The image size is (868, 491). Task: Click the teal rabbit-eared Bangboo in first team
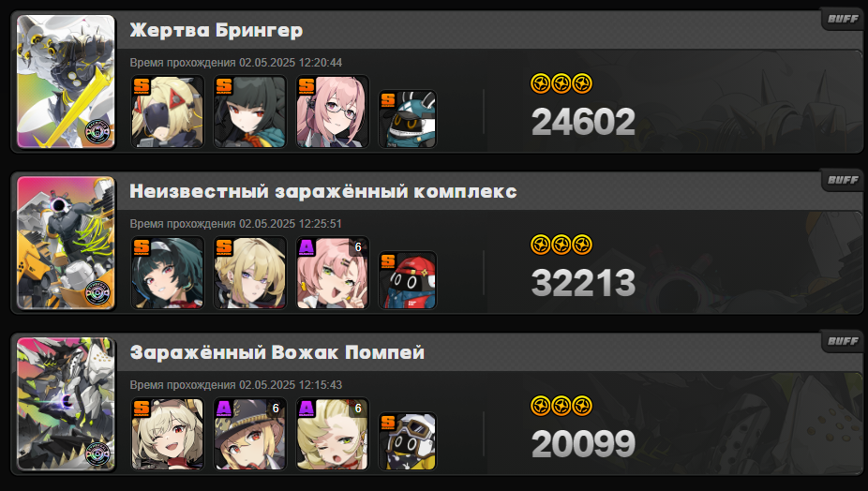coord(408,120)
